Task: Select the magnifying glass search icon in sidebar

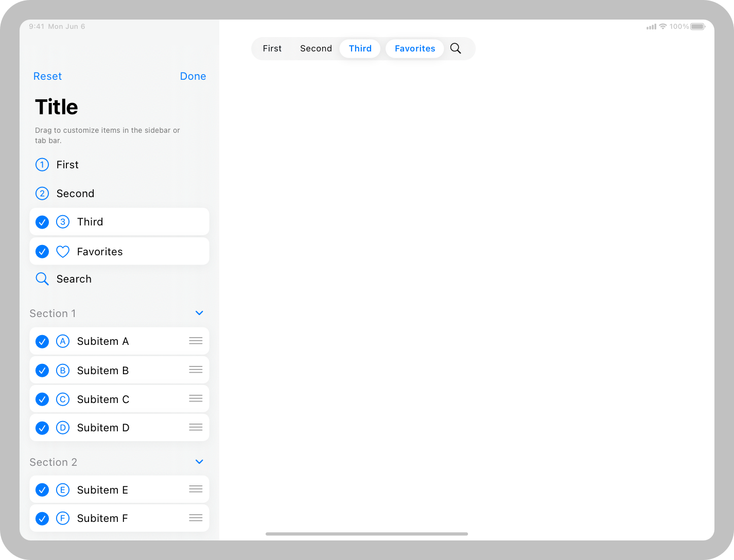Action: 42,278
